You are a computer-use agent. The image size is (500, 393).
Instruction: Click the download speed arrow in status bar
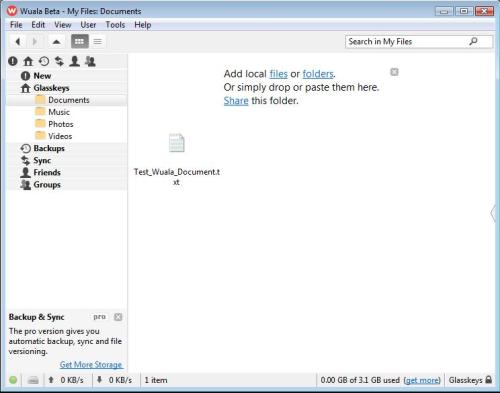pyautogui.click(x=99, y=380)
